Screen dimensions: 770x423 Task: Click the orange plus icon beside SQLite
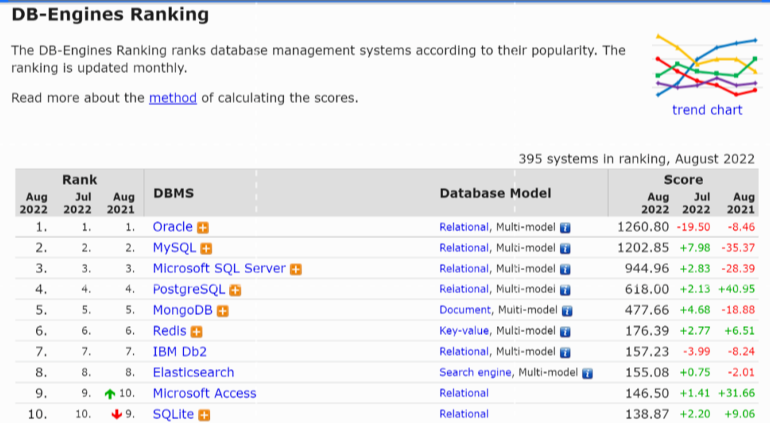(204, 415)
